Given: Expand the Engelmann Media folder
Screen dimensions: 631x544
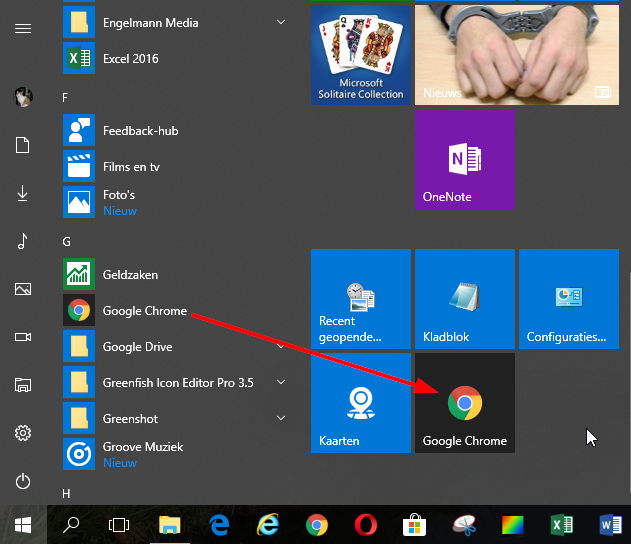Looking at the screenshot, I should point(281,22).
